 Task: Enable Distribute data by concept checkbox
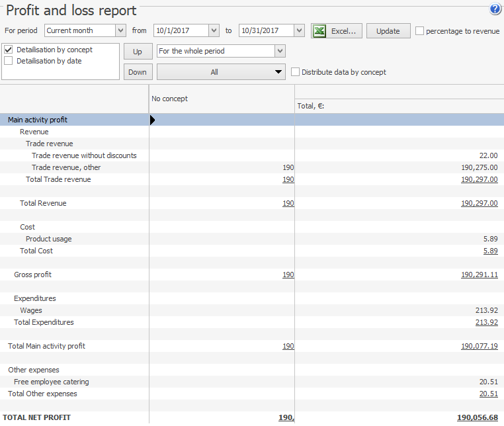pos(296,72)
